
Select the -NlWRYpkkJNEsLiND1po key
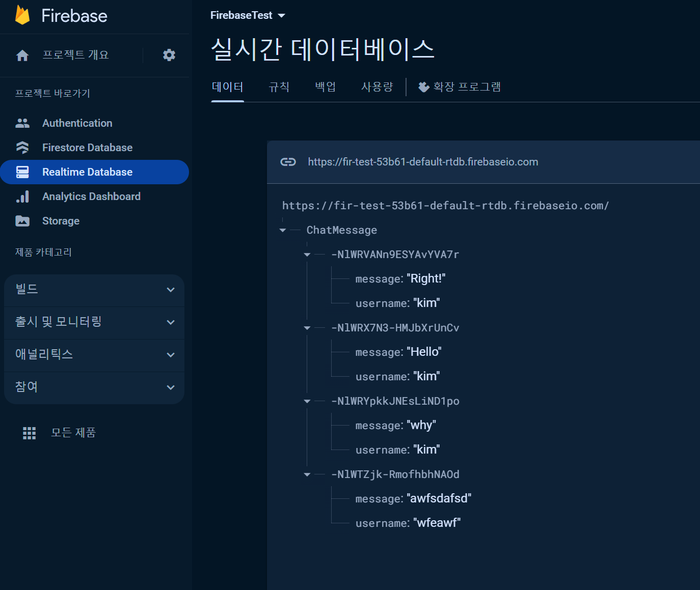(395, 401)
